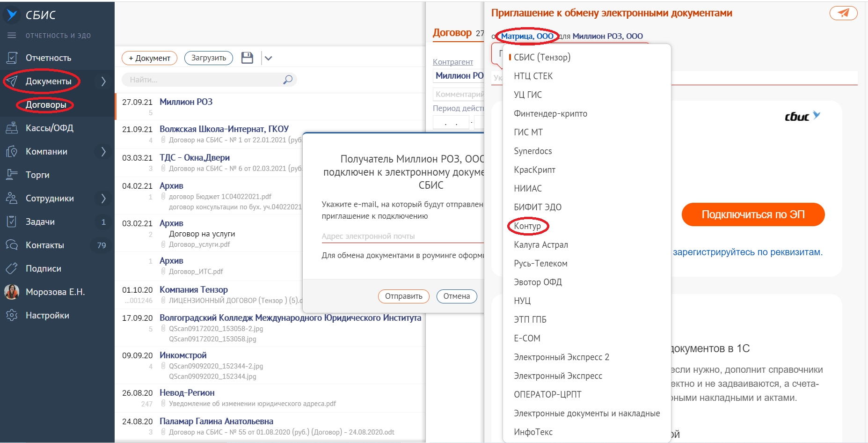Click Контакты counter badge 79
The width and height of the screenshot is (868, 443).
pyautogui.click(x=102, y=245)
